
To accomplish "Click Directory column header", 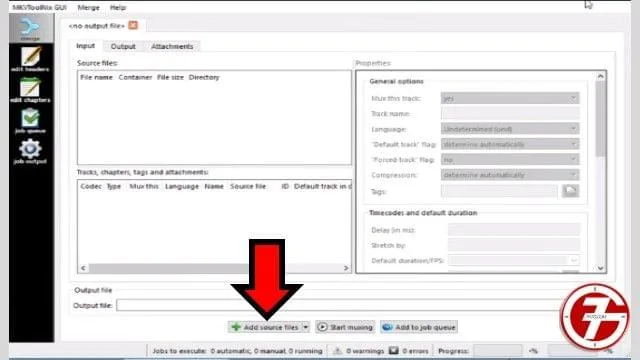I will point(204,77).
